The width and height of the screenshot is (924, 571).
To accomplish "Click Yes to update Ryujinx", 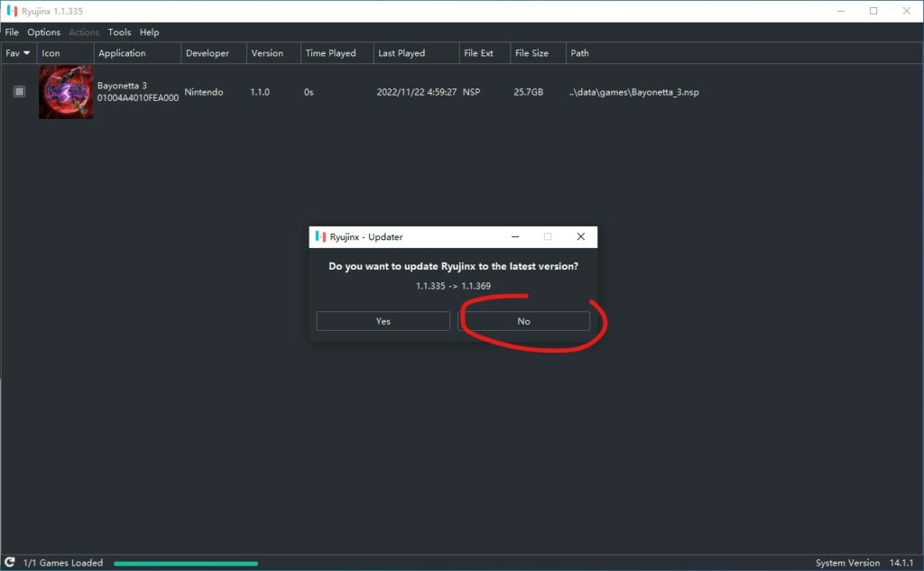I will [383, 321].
